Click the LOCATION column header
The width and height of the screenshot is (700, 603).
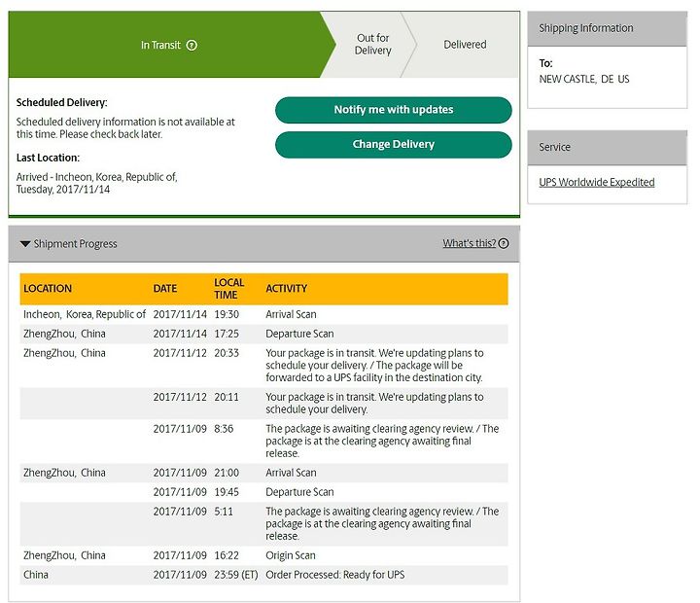coord(48,289)
